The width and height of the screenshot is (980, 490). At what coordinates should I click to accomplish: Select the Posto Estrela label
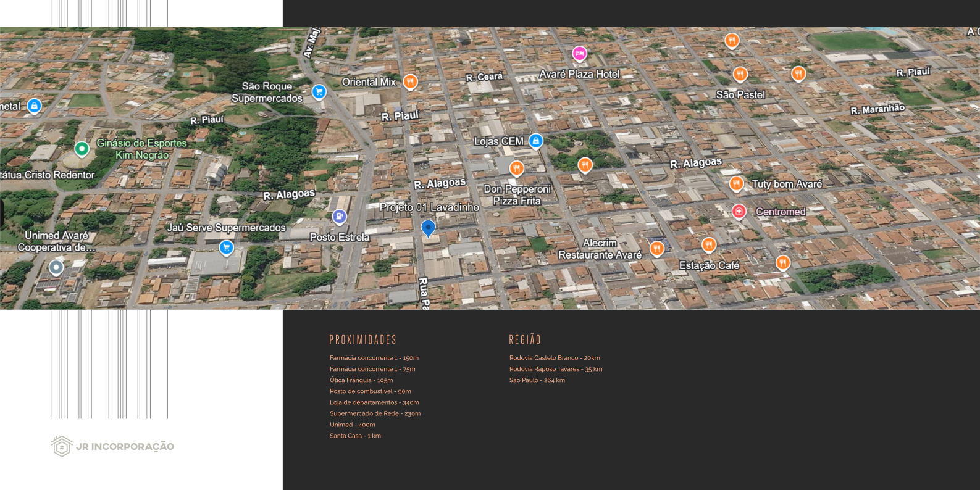[340, 237]
